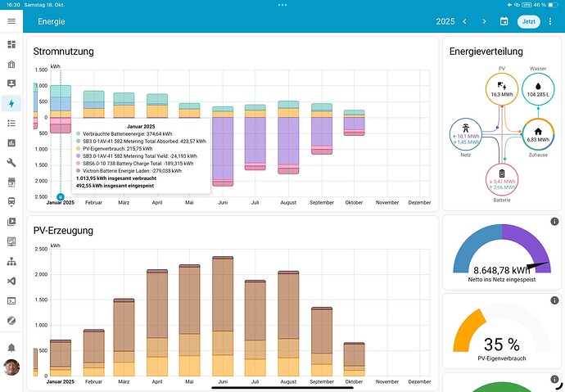
Task: Click the Zuhause home node
Action: tap(538, 135)
